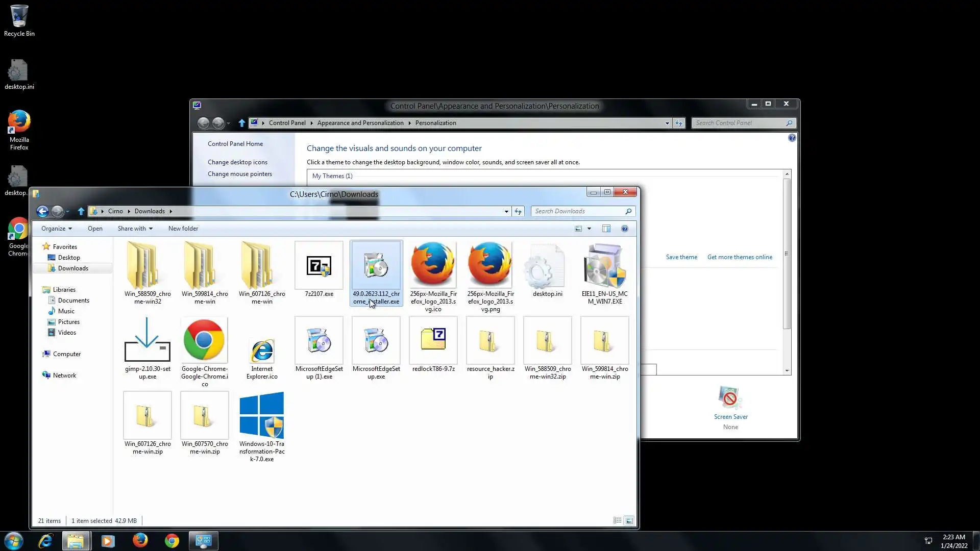
Task: Click the Windows-10-Transformation-Pack exe icon
Action: 261,415
